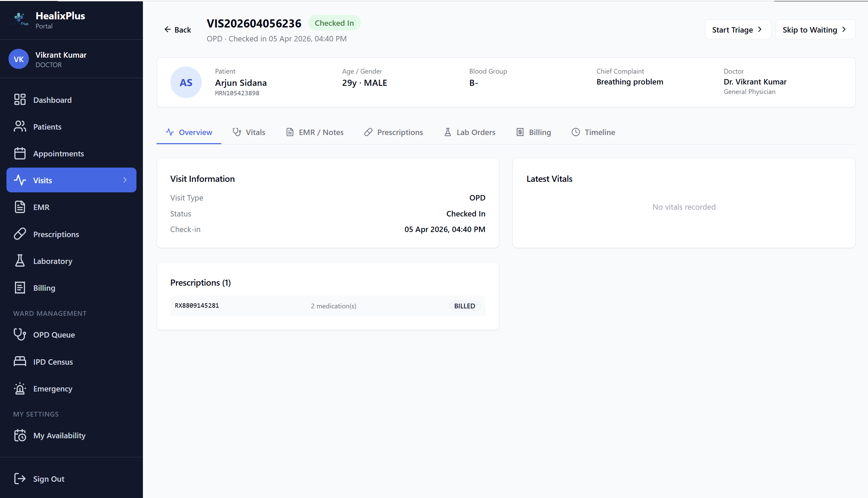Expand the Visits sidebar item chevron
The image size is (868, 498).
(x=125, y=180)
